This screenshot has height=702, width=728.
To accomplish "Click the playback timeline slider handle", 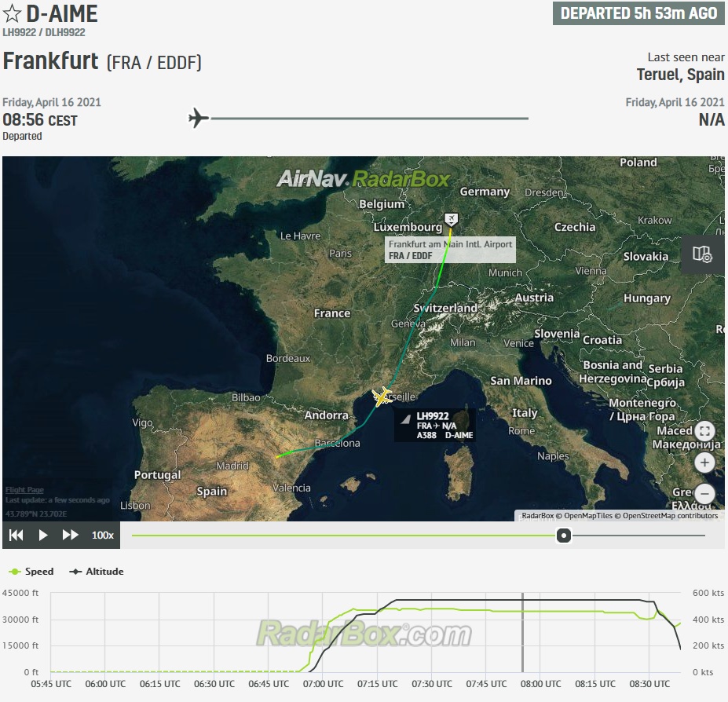I will click(x=564, y=536).
